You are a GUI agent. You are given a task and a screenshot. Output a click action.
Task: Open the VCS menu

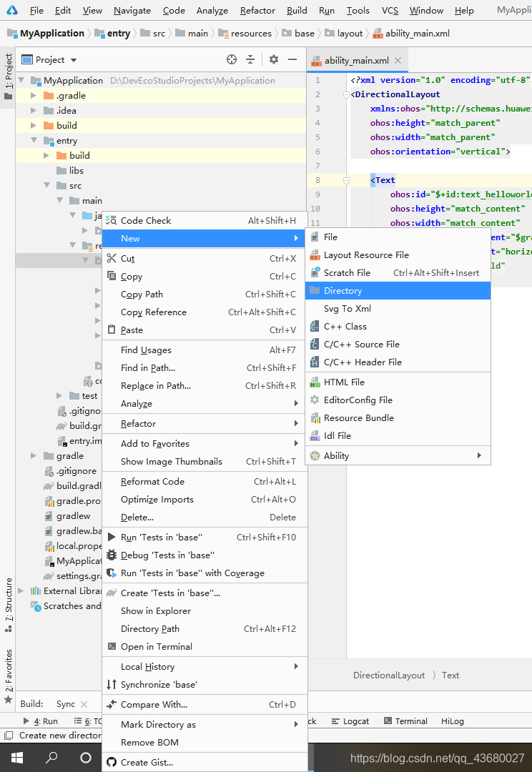390,10
